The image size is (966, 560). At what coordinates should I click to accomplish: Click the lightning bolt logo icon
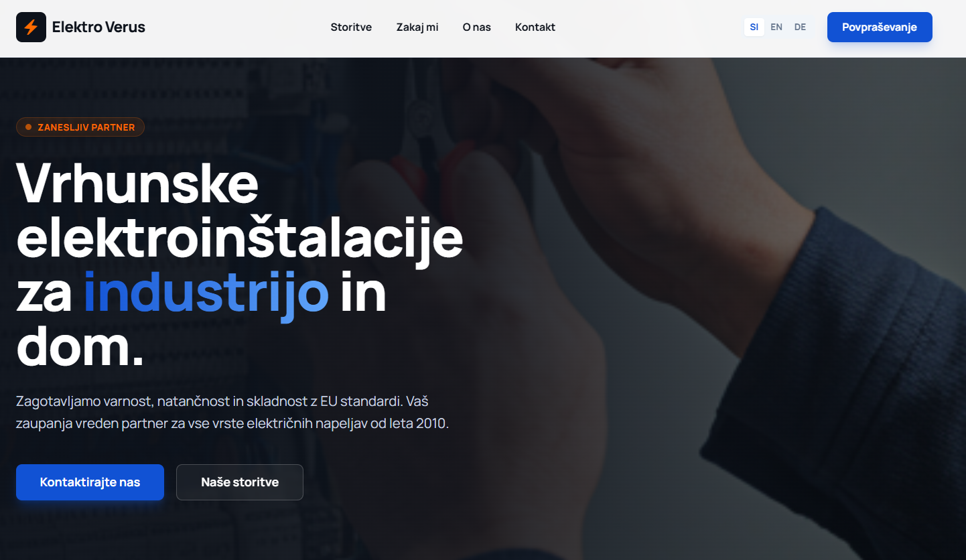31,27
